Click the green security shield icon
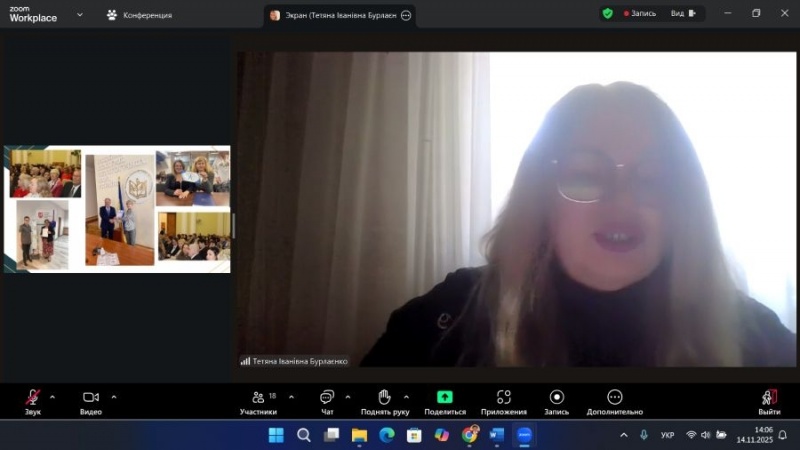Screen dimensions: 800x450 (607, 14)
